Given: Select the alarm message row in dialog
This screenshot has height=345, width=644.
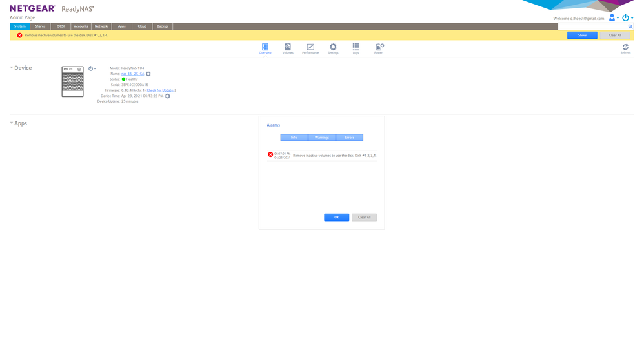Looking at the screenshot, I should [322, 156].
